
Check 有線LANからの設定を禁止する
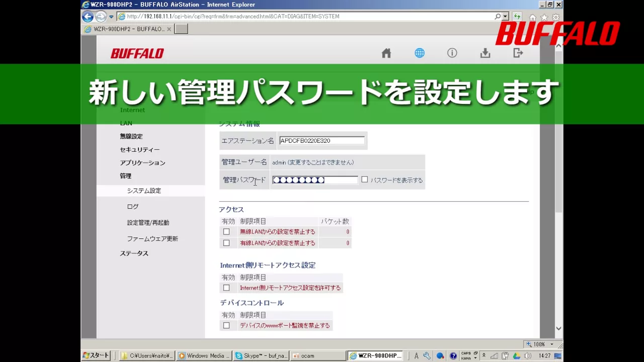(x=226, y=243)
